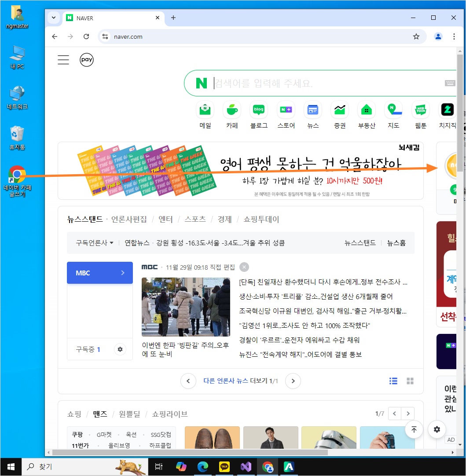
Task: Open the Map (지도) shortcut icon
Action: [393, 110]
